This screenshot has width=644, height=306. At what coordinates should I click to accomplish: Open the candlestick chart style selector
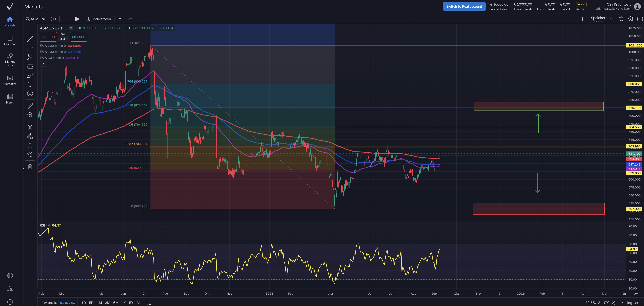pyautogui.click(x=77, y=19)
